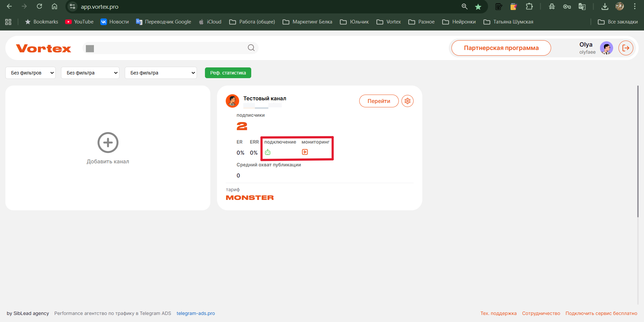Click the logout icon next to the avatar
This screenshot has height=322, width=644.
(626, 48)
